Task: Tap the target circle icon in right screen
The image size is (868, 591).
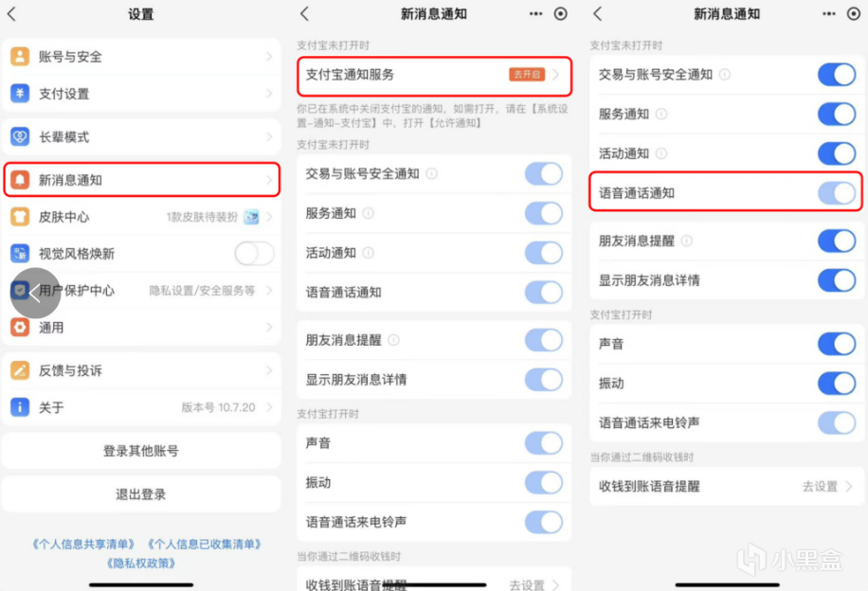Action: tap(854, 14)
